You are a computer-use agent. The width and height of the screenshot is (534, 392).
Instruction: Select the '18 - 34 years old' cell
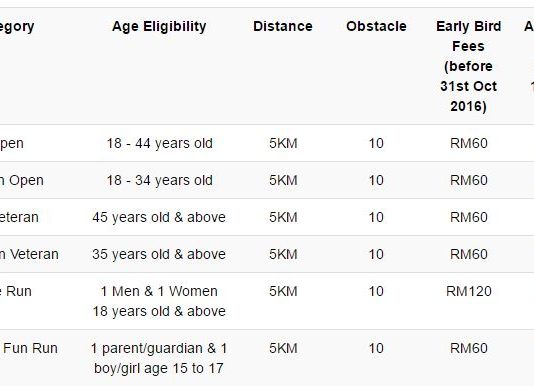pyautogui.click(x=159, y=181)
